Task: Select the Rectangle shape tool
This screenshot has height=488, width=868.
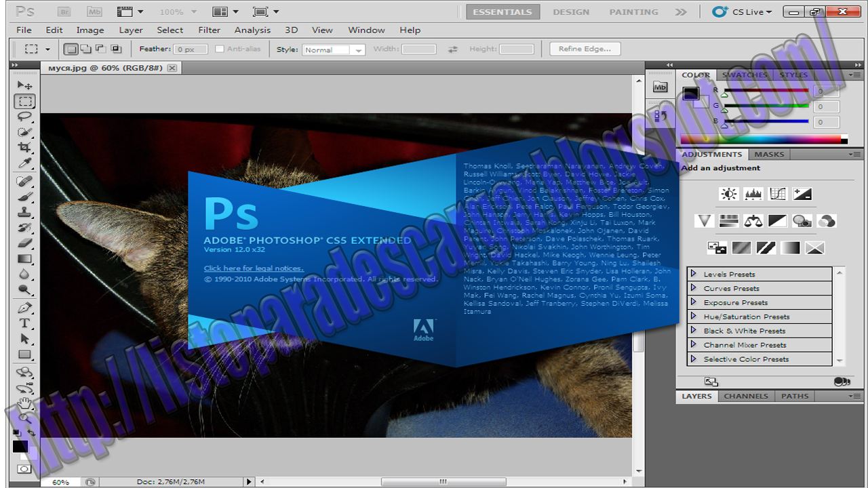Action: (x=24, y=354)
